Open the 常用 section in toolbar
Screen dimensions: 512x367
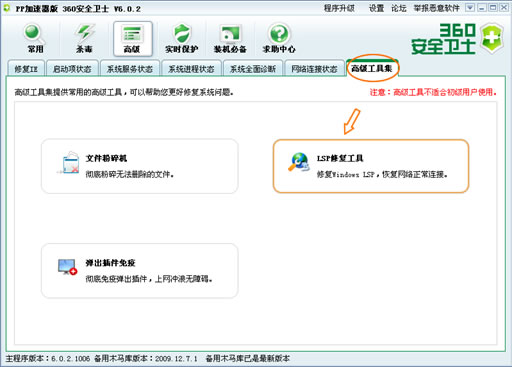coord(35,39)
